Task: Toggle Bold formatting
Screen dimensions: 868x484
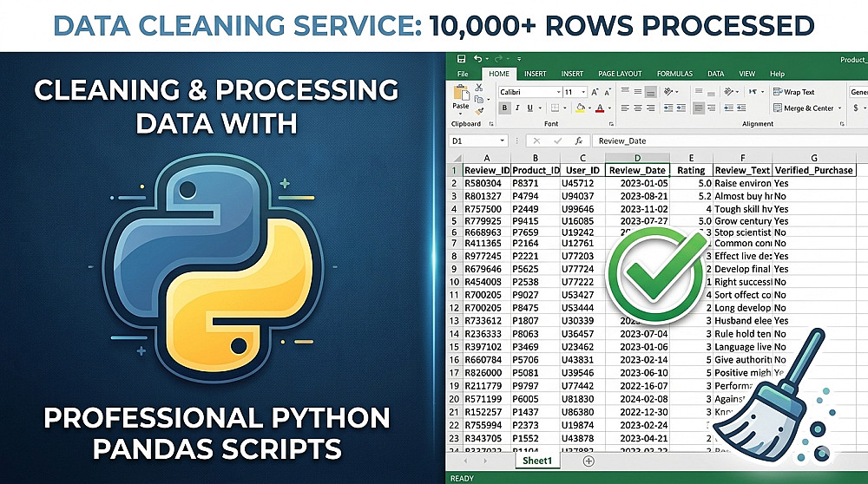Action: pos(505,108)
